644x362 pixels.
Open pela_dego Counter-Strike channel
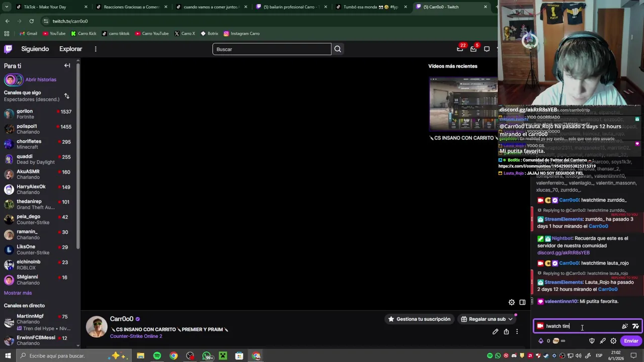tap(39, 220)
